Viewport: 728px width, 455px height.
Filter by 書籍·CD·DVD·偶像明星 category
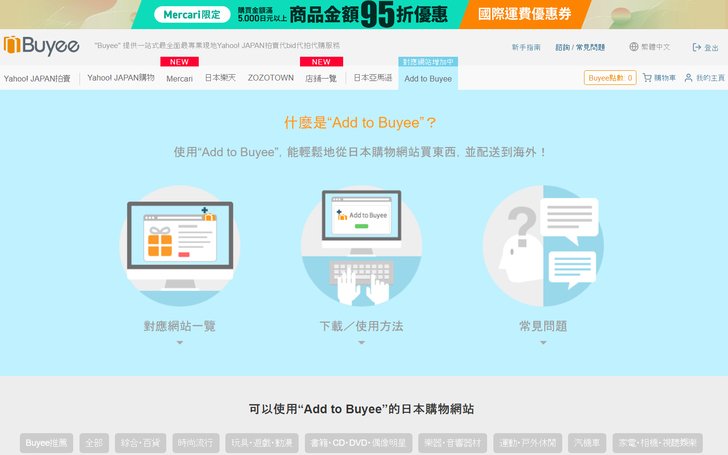coord(358,443)
